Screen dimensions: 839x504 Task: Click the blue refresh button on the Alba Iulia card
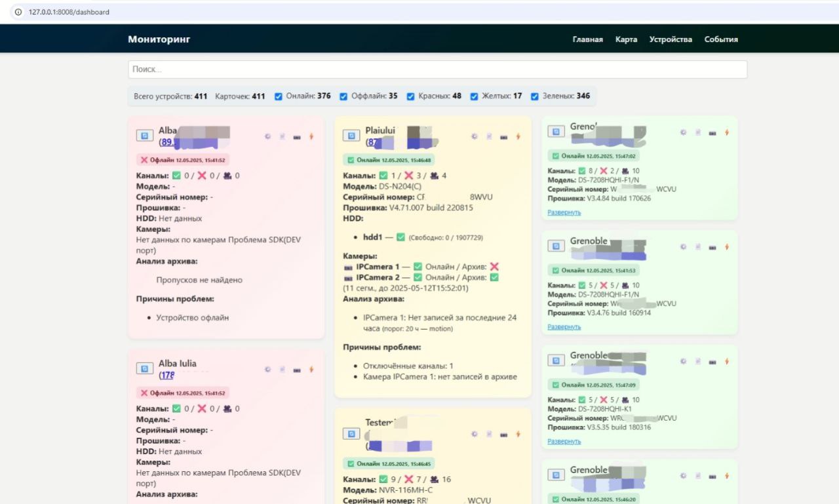tap(144, 368)
